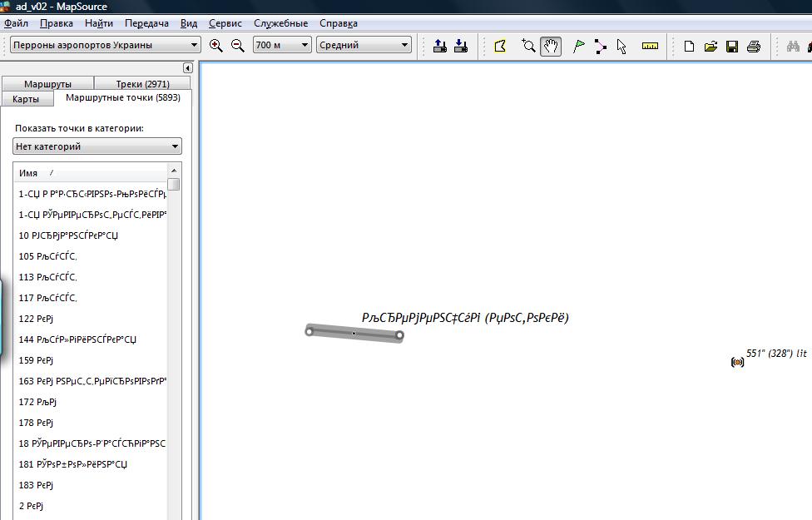This screenshot has height=520, width=812.
Task: Activate the hand pan tool
Action: tap(551, 46)
